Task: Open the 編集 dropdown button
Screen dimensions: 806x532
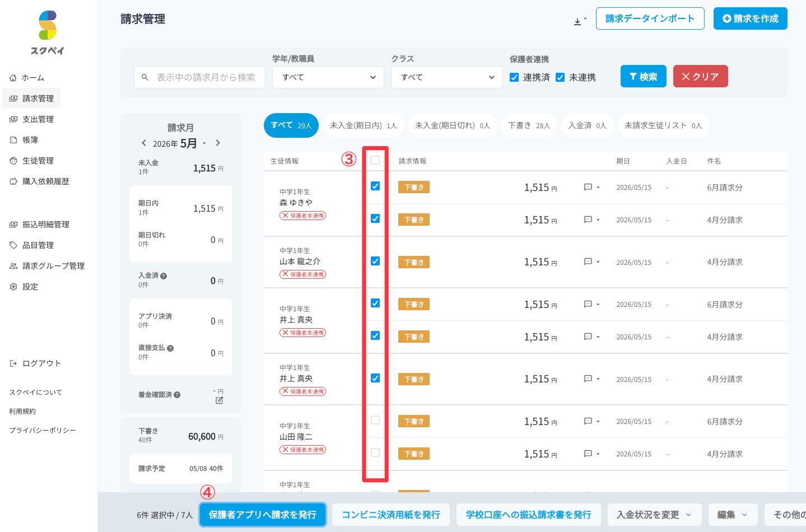Action: 733,515
